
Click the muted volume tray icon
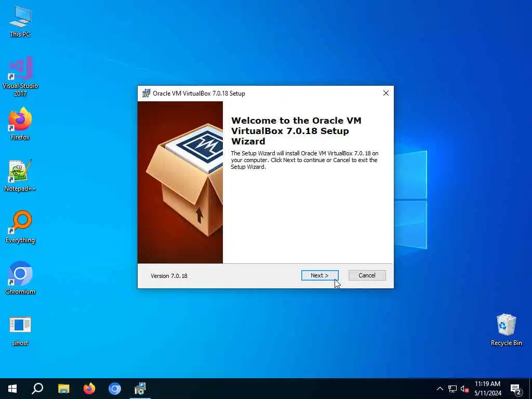click(x=464, y=389)
